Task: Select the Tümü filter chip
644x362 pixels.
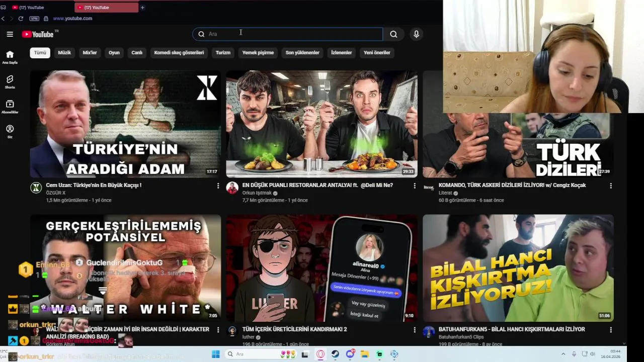Action: (40, 53)
